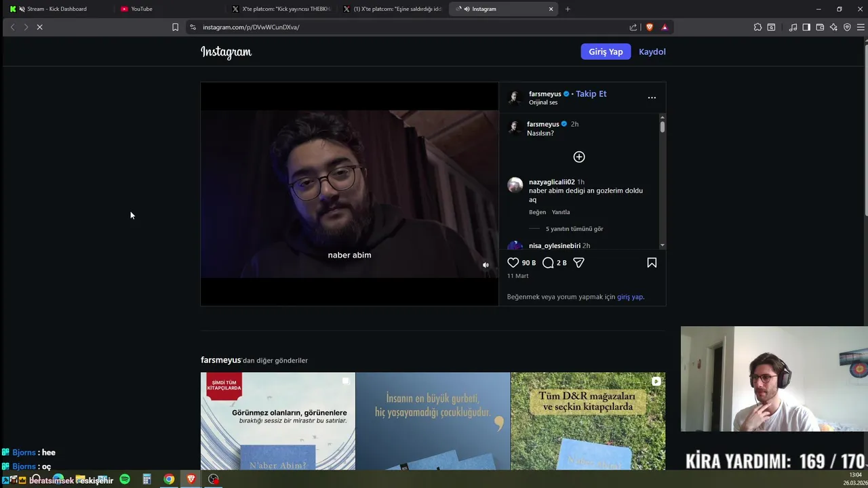Open the post's three-dot options menu
Screen dimensions: 868x488
[x=652, y=98]
